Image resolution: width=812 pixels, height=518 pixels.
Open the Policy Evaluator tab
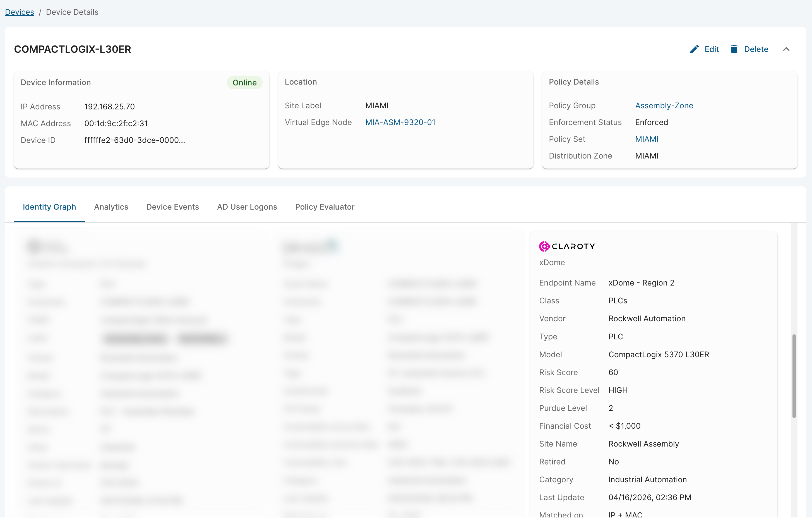click(x=325, y=207)
